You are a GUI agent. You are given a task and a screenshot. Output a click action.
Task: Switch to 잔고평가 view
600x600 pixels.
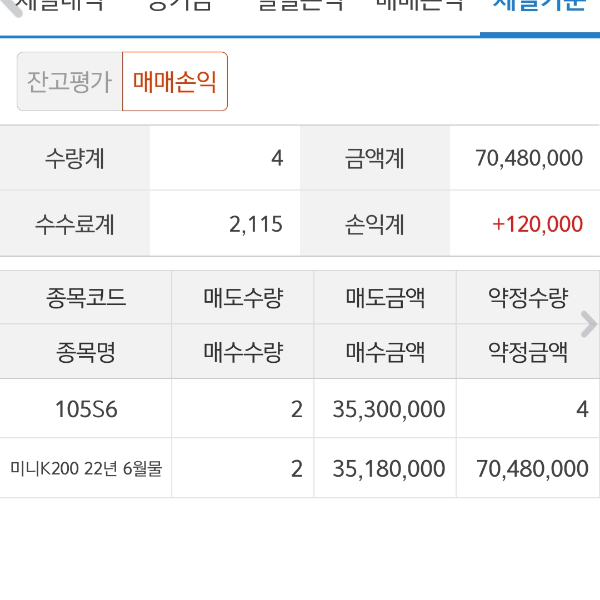[x=69, y=82]
